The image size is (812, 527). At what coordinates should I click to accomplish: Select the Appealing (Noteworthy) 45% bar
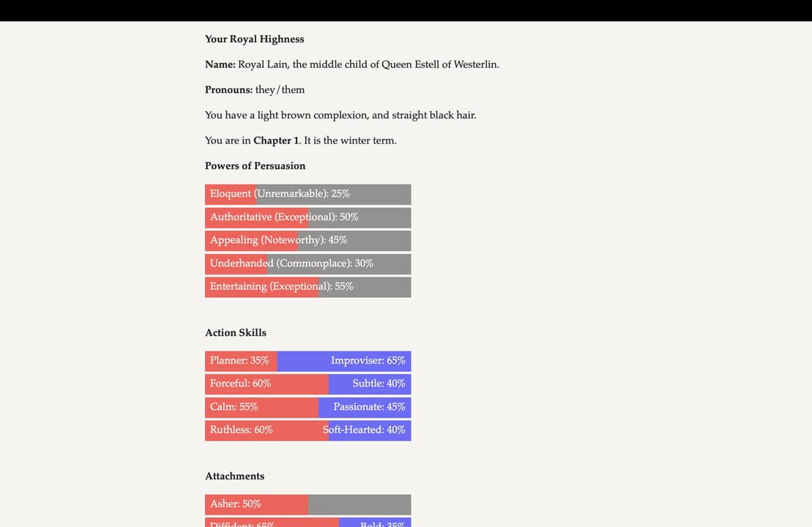click(308, 240)
